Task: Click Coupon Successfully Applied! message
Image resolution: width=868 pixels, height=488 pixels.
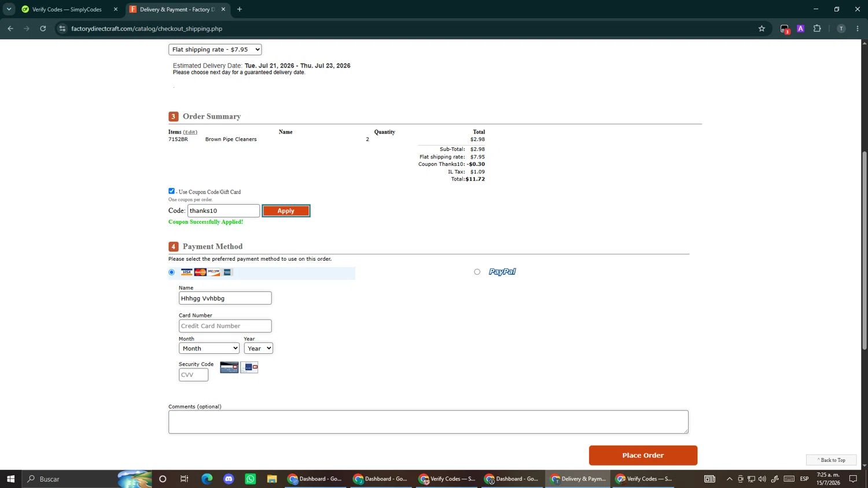Action: 205,222
